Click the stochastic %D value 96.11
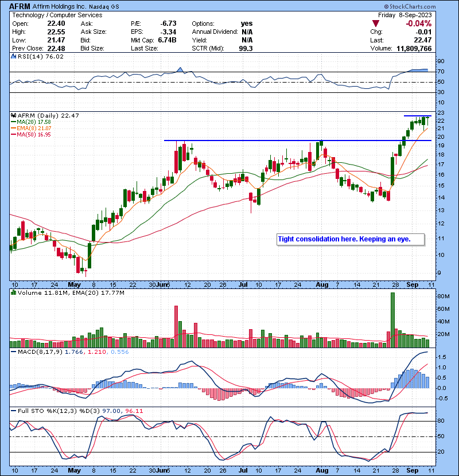The height and width of the screenshot is (476, 459). 134,411
